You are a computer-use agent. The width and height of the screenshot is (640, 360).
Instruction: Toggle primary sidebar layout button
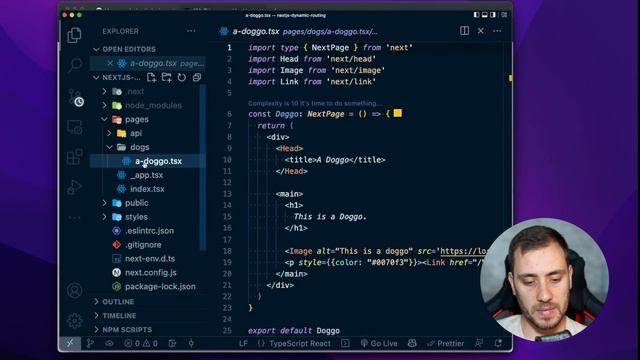[x=476, y=15]
